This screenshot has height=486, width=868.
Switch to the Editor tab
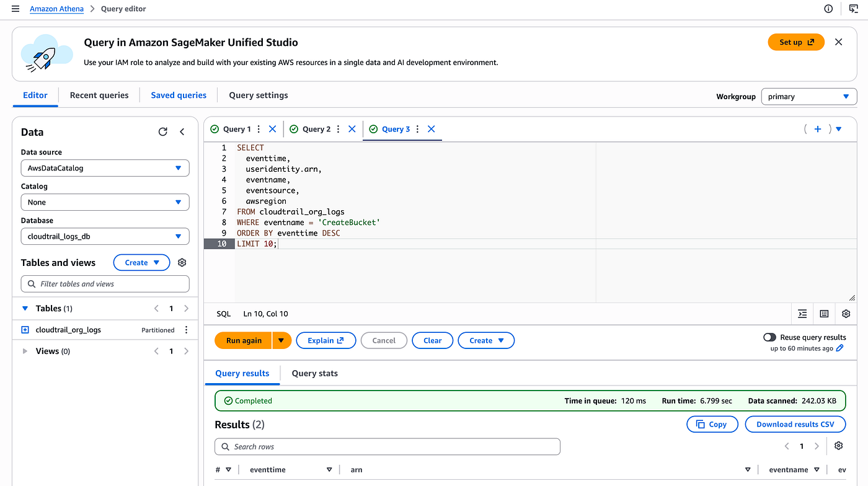click(x=35, y=95)
